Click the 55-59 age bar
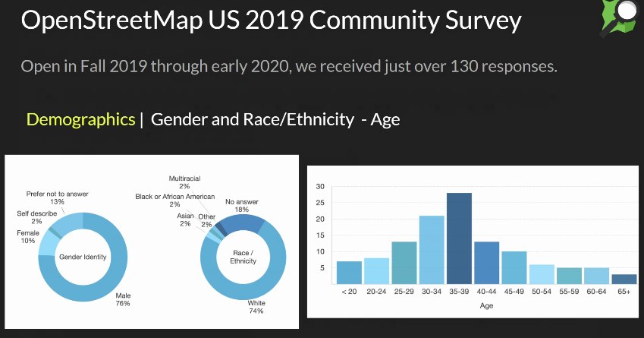The height and width of the screenshot is (338, 644). (569, 276)
